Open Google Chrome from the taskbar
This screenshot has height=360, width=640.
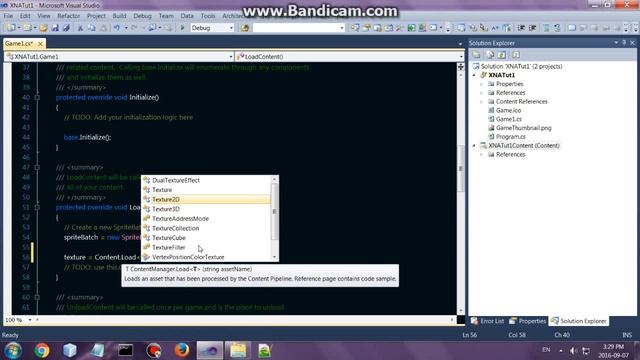(x=42, y=350)
